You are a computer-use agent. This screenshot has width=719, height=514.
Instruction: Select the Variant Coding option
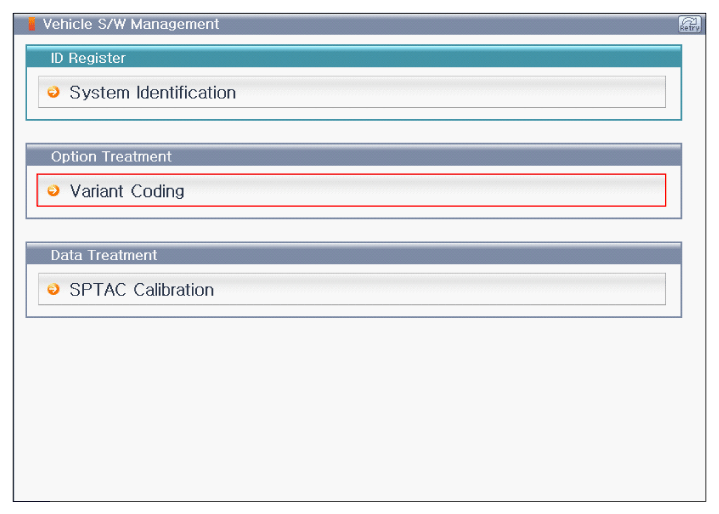[351, 190]
